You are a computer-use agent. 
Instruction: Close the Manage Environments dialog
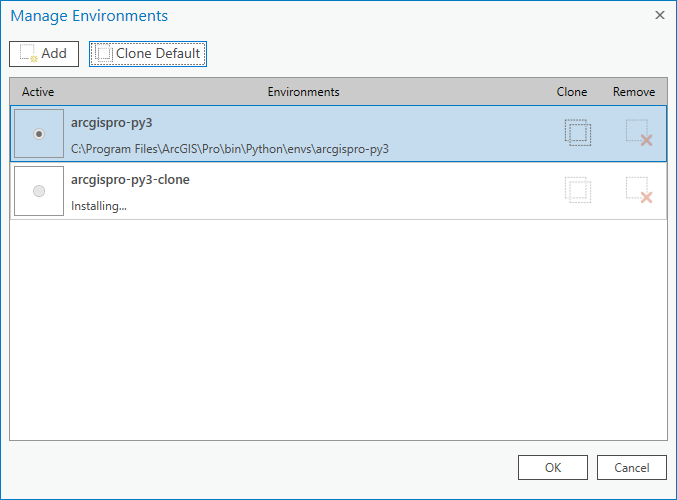pyautogui.click(x=659, y=15)
